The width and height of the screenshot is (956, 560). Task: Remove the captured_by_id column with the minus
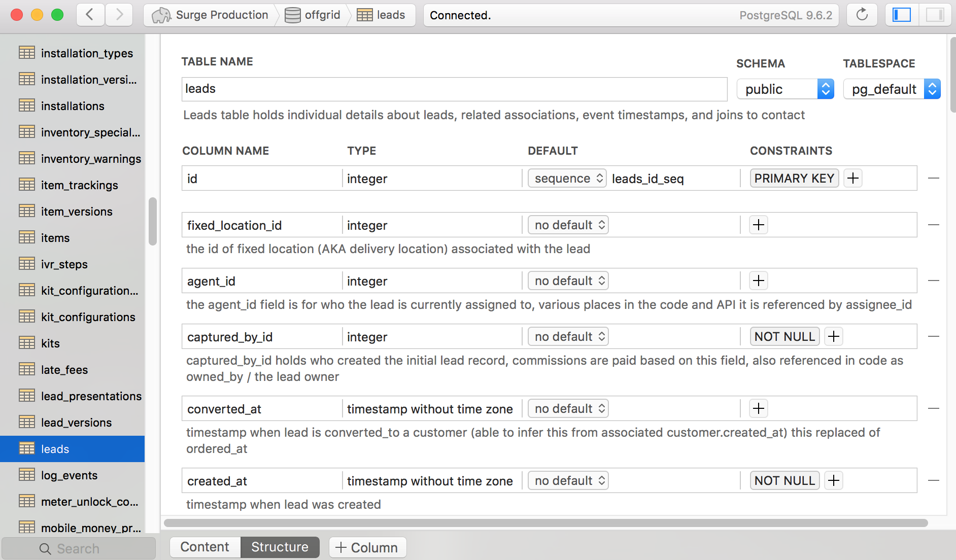[x=934, y=336]
